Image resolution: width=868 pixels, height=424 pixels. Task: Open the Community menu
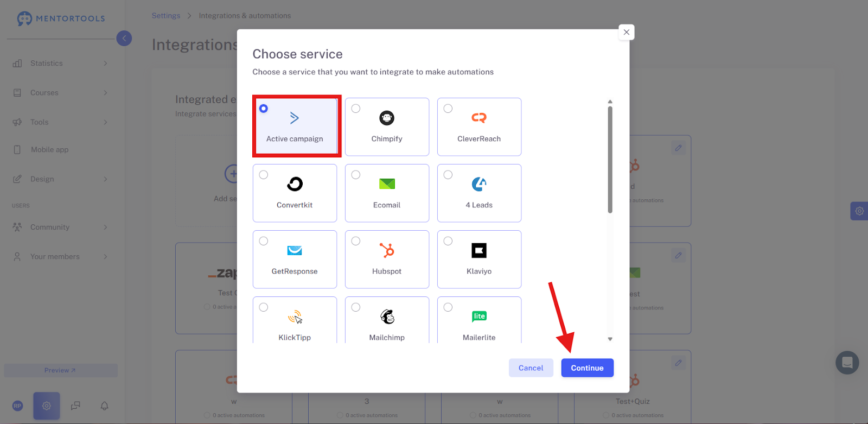tap(60, 227)
